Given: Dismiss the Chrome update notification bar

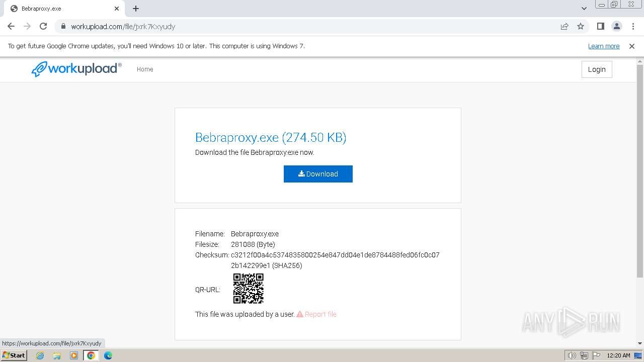Looking at the screenshot, I should pyautogui.click(x=632, y=46).
